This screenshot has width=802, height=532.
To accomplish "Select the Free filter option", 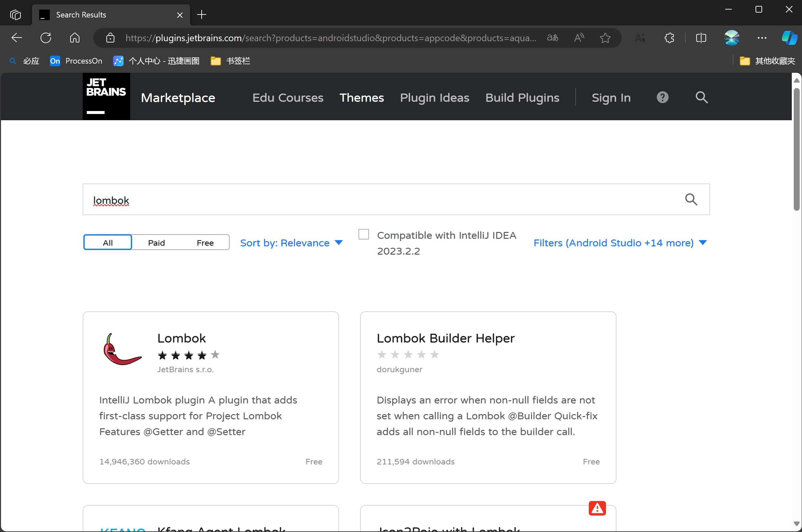I will 205,242.
